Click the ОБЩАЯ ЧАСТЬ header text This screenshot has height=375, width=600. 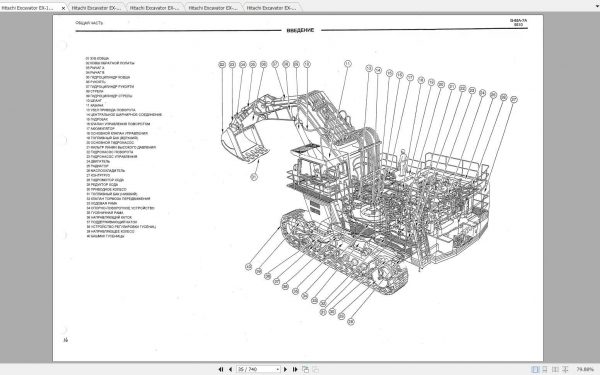click(x=89, y=23)
